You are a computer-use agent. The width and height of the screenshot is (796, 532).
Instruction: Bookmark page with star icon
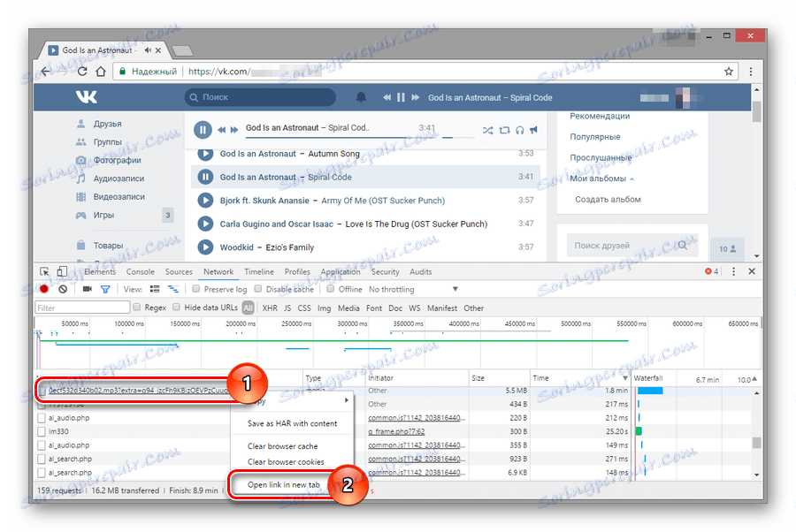coord(729,72)
